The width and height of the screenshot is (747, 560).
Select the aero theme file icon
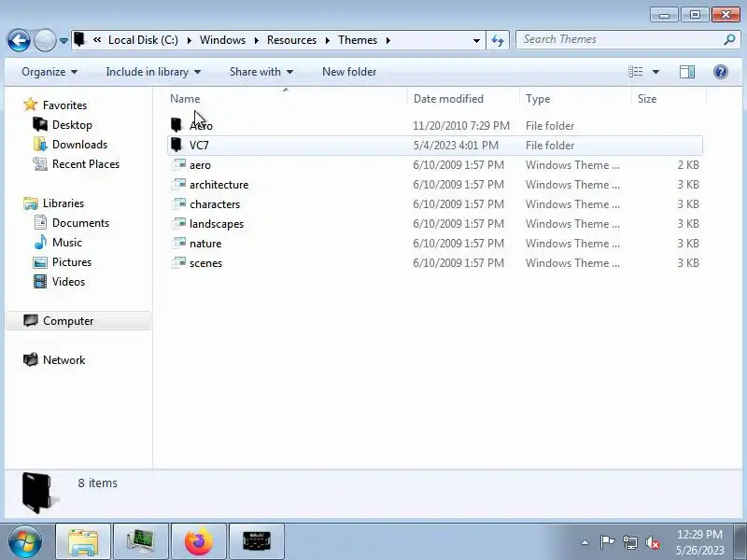click(x=178, y=165)
